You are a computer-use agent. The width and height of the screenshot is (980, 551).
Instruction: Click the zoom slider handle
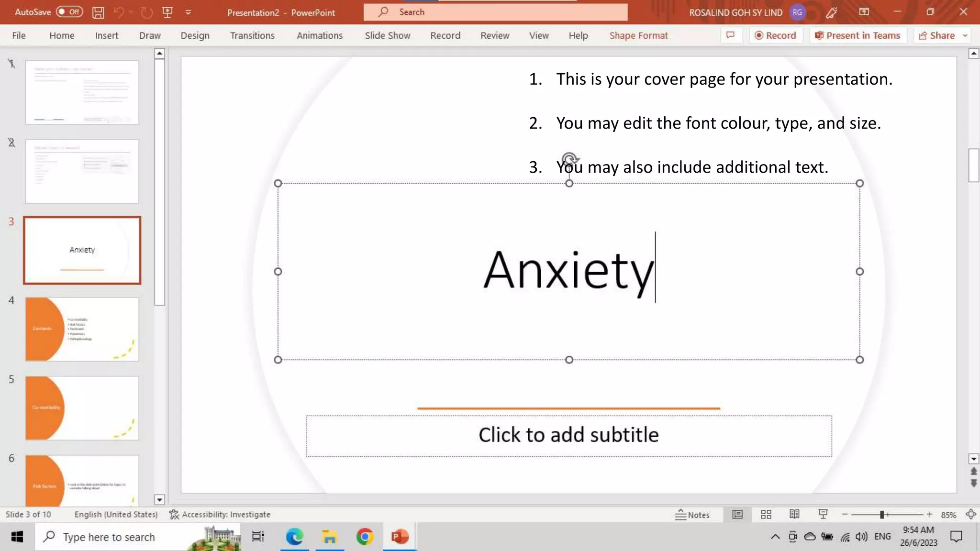(x=881, y=515)
